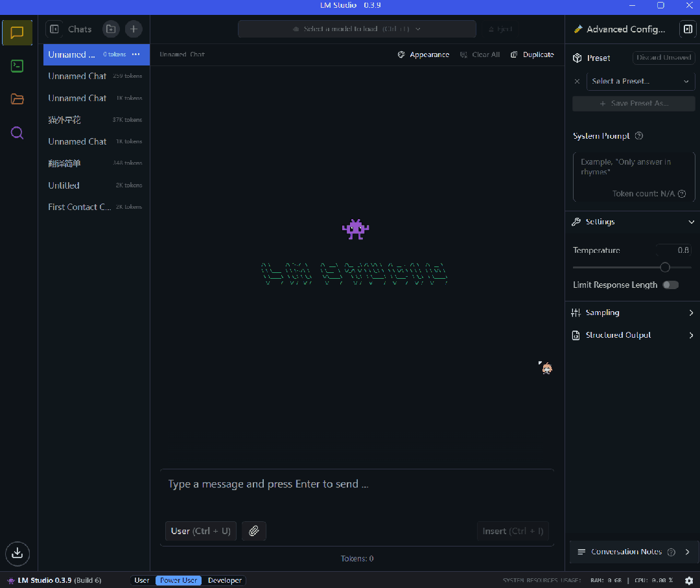700x588 pixels.
Task: Click the Temperature slider handle
Action: point(665,267)
